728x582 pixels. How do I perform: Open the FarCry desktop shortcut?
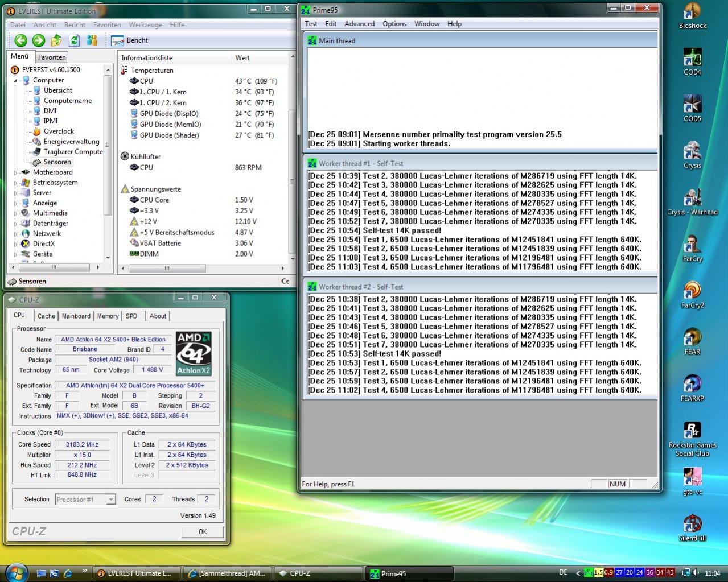point(692,249)
